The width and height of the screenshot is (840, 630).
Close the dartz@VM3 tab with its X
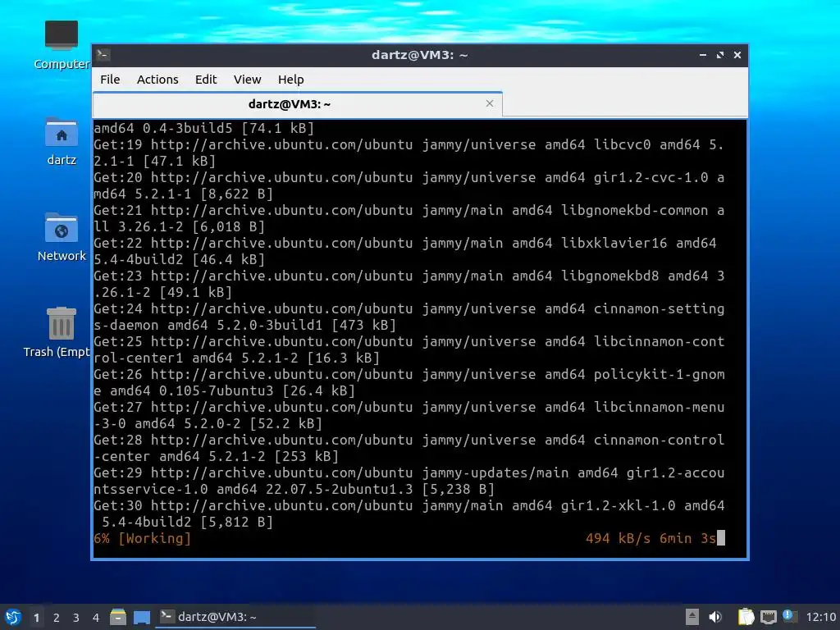pos(489,103)
